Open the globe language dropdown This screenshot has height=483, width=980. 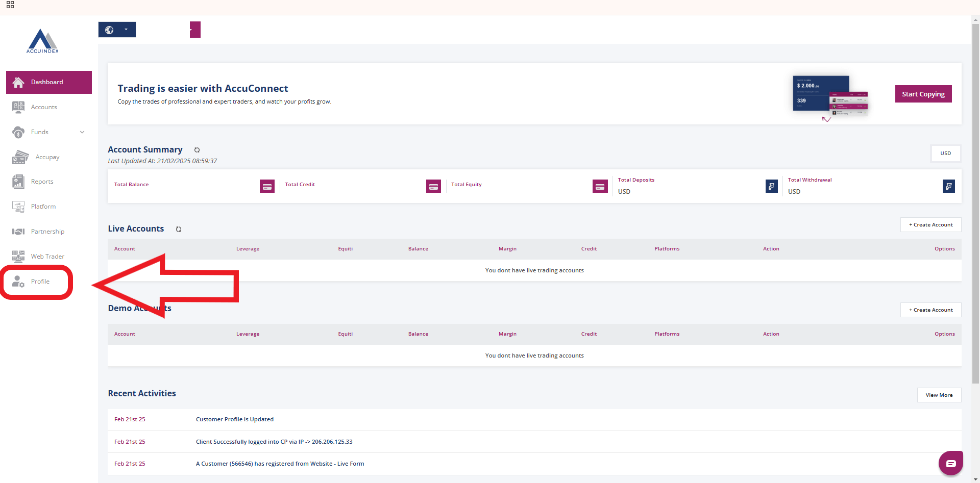pos(117,30)
